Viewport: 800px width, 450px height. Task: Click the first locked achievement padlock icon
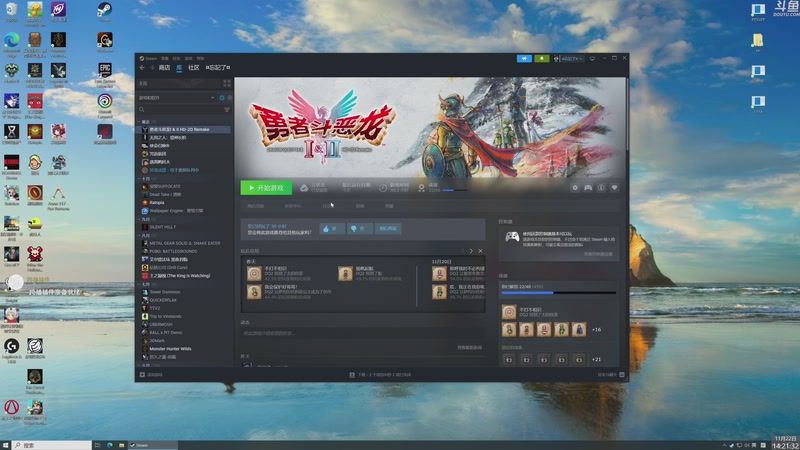pyautogui.click(x=509, y=360)
